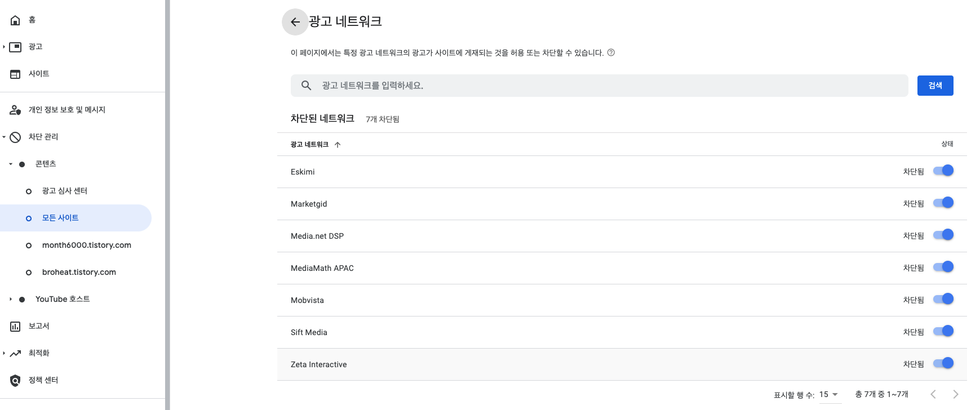Toggle the Eskimi blocked switch

pyautogui.click(x=943, y=171)
